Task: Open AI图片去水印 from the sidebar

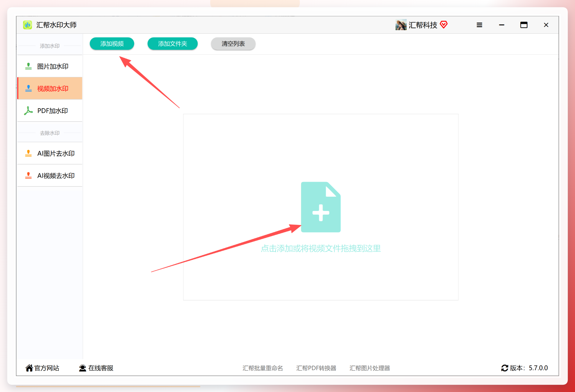Action: tap(50, 153)
